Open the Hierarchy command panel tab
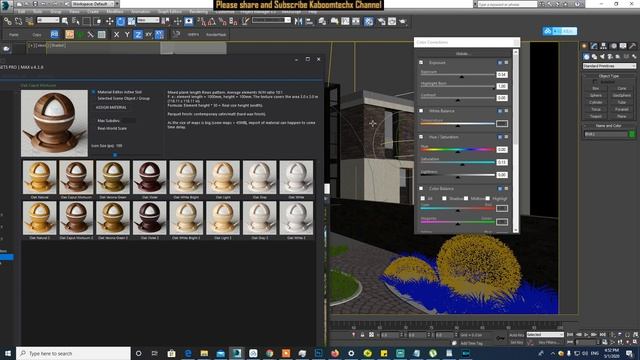The width and height of the screenshot is (640, 360). coord(604,46)
